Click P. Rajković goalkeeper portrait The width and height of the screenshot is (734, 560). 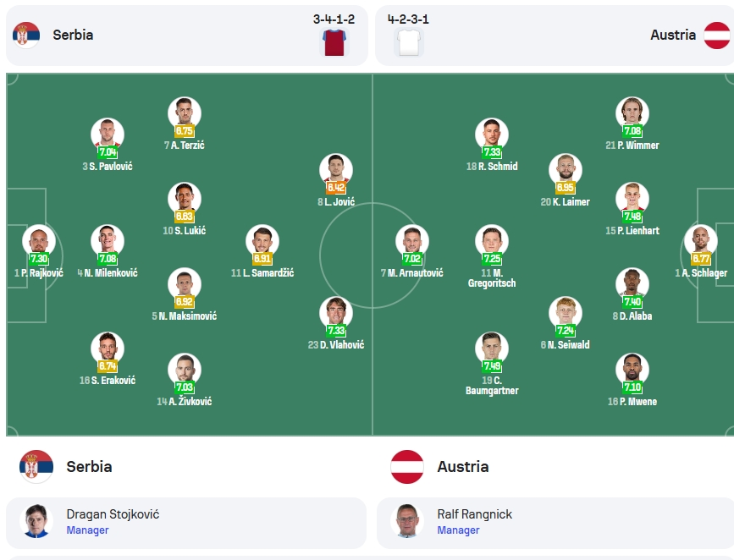(39, 241)
